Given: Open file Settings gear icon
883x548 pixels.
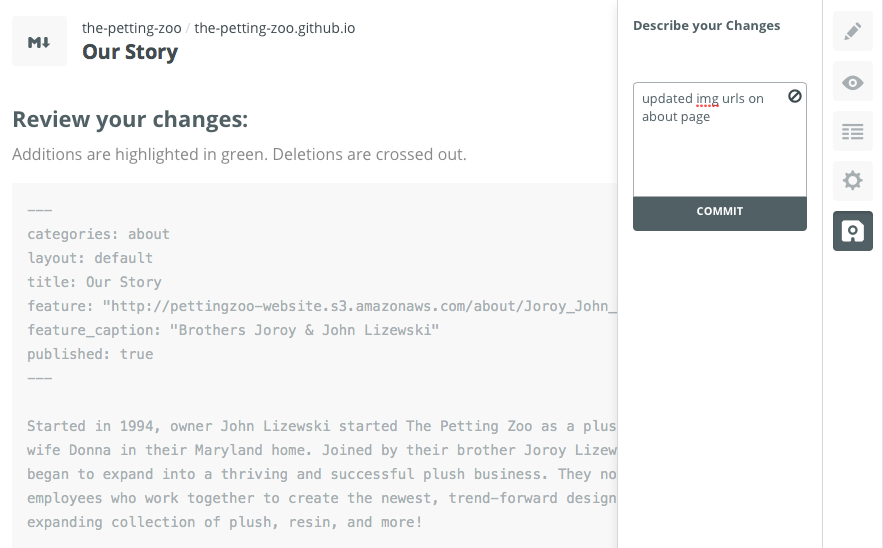Looking at the screenshot, I should click(x=852, y=181).
